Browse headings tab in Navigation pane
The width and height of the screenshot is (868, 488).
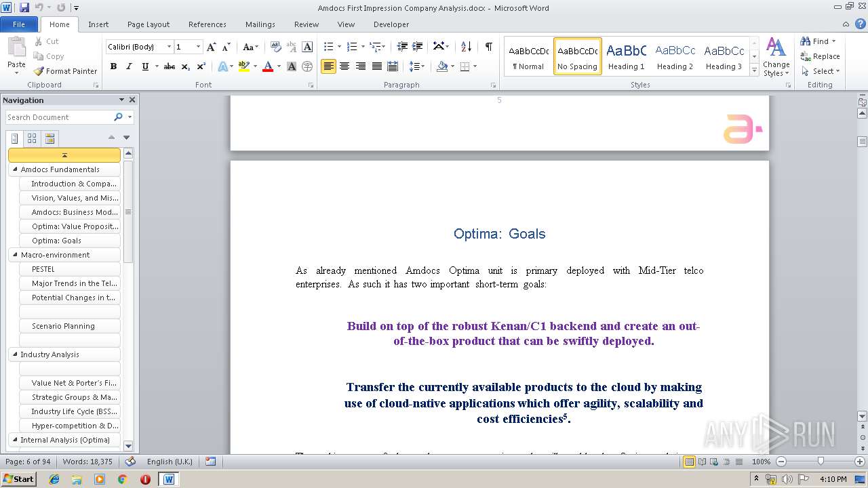point(15,138)
